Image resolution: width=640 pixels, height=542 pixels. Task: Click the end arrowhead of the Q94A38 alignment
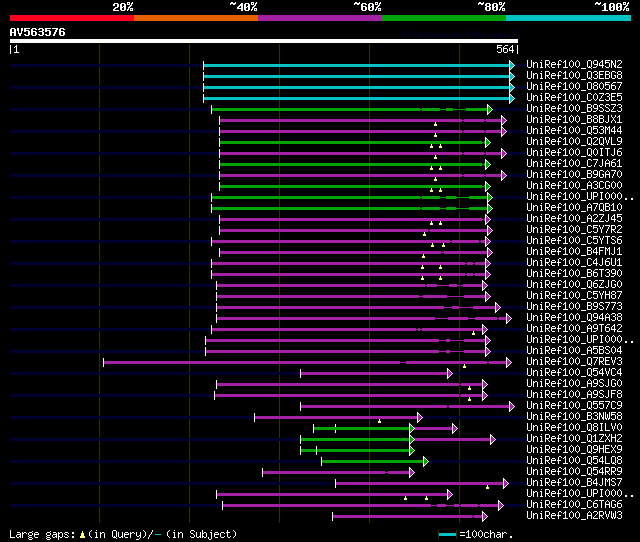point(509,318)
